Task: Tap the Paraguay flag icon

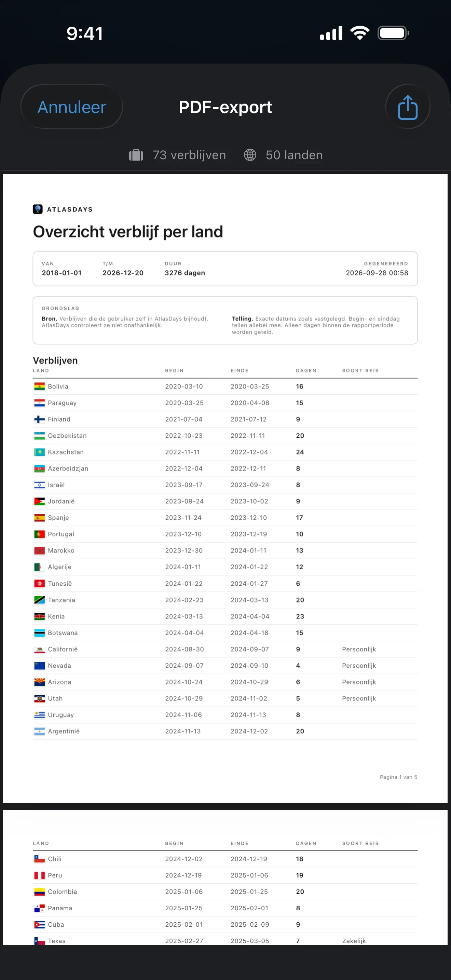Action: click(39, 403)
